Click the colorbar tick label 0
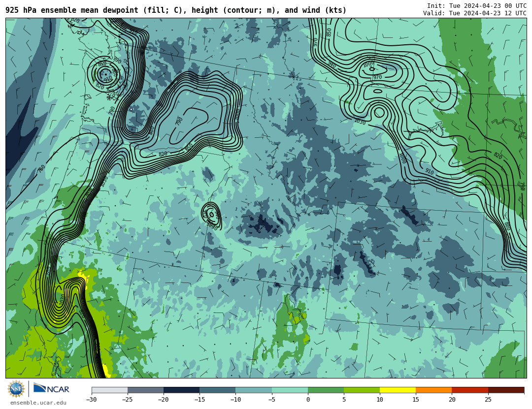This screenshot has width=532, height=409. point(308,400)
